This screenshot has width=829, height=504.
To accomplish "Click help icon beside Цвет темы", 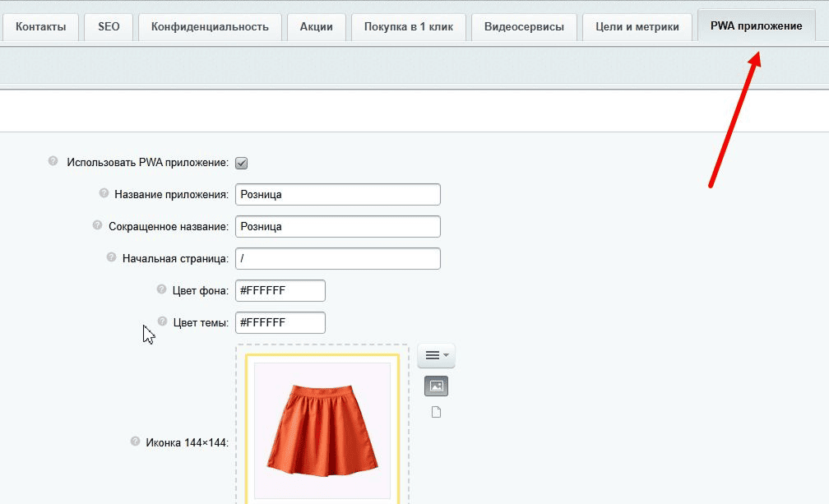I will click(163, 321).
